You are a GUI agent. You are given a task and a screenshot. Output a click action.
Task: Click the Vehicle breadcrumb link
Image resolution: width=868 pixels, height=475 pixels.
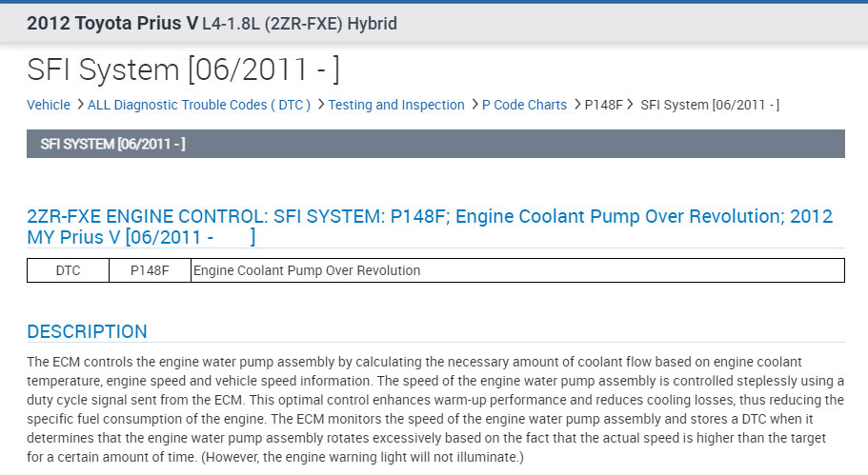click(x=49, y=105)
